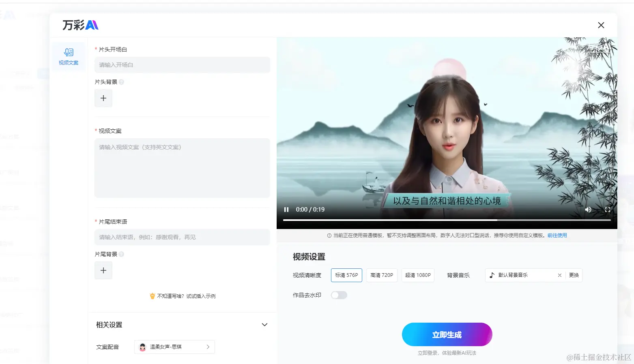This screenshot has height=364, width=634.
Task: Mute the video preview volume
Action: coord(588,210)
